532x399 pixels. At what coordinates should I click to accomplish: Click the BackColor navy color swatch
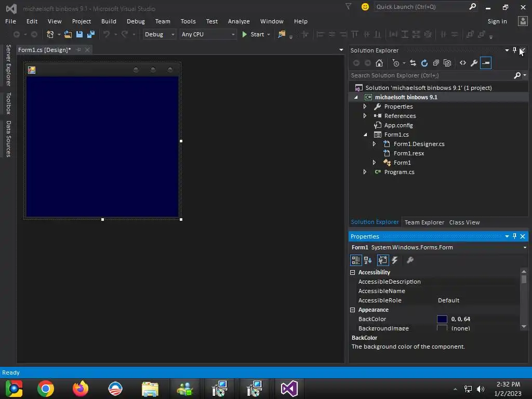pyautogui.click(x=442, y=319)
